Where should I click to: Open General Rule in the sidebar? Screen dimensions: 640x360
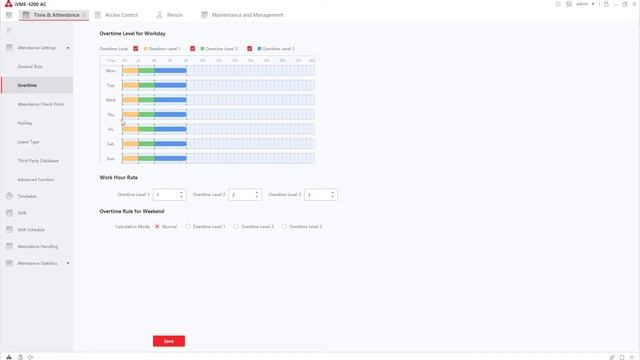(30, 67)
